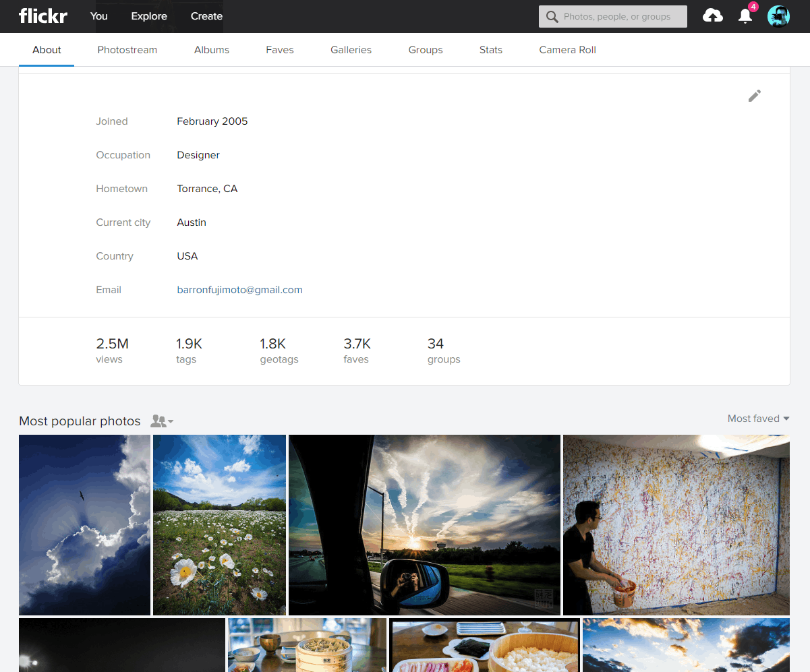
Task: Focus the Photos, people, or groups search field
Action: (613, 16)
